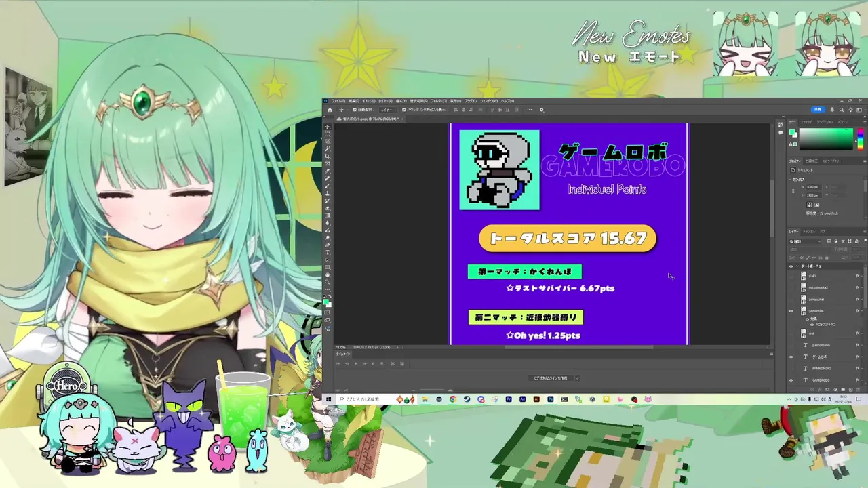Open the layer filter type dropdown

tap(805, 241)
